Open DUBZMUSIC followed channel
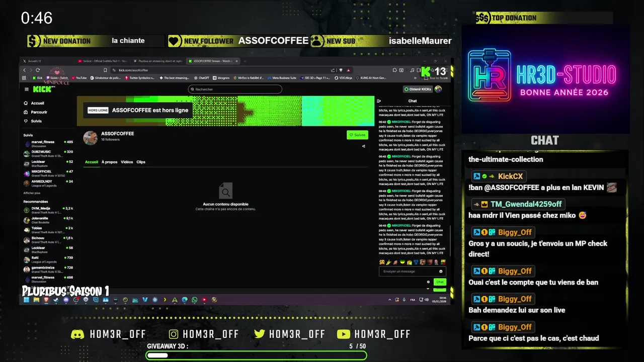The width and height of the screenshot is (644, 362). 48,153
